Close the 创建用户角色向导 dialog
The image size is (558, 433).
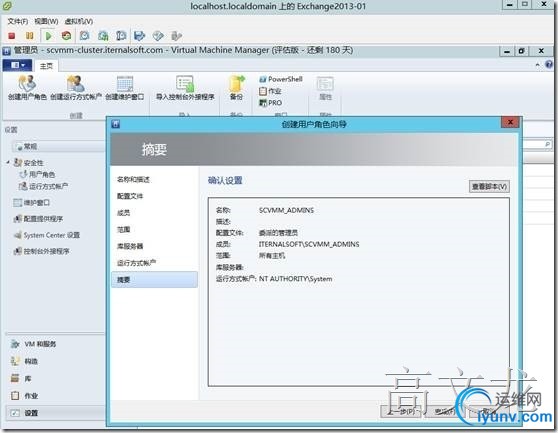(x=510, y=122)
